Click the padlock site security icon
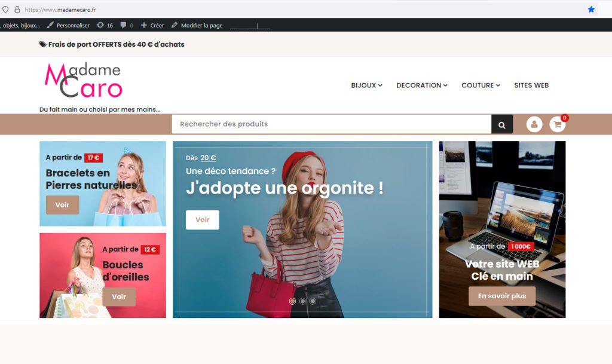612x364 pixels. point(17,10)
